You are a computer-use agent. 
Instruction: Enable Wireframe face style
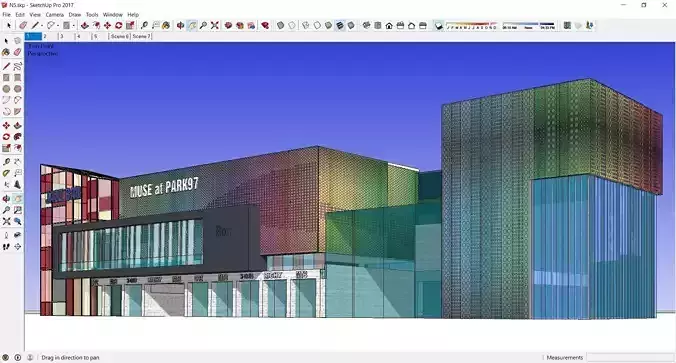pos(306,26)
